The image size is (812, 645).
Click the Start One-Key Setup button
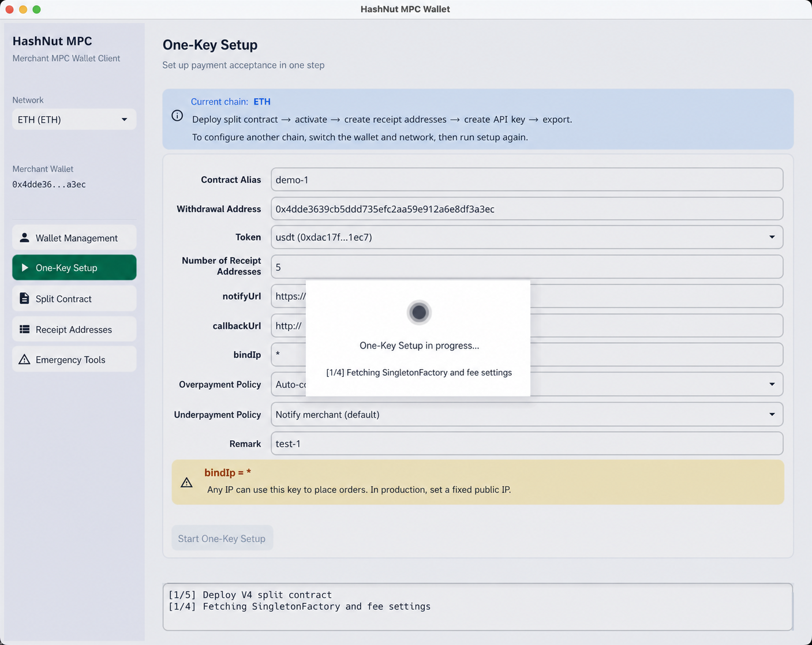click(222, 538)
